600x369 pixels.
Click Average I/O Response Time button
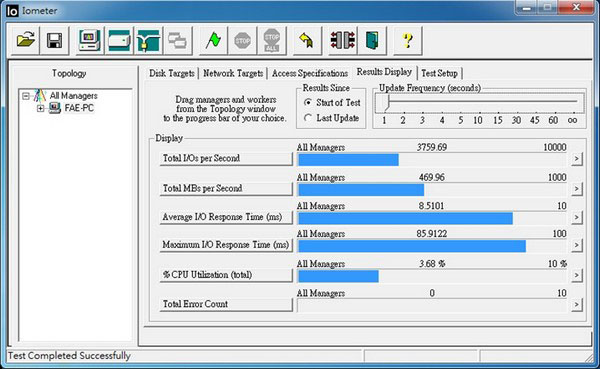[226, 217]
